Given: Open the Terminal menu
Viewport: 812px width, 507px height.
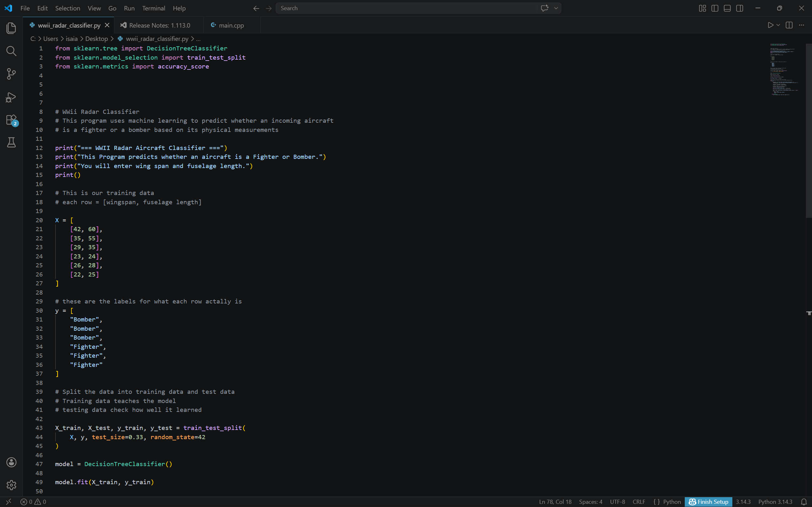Looking at the screenshot, I should tap(154, 8).
